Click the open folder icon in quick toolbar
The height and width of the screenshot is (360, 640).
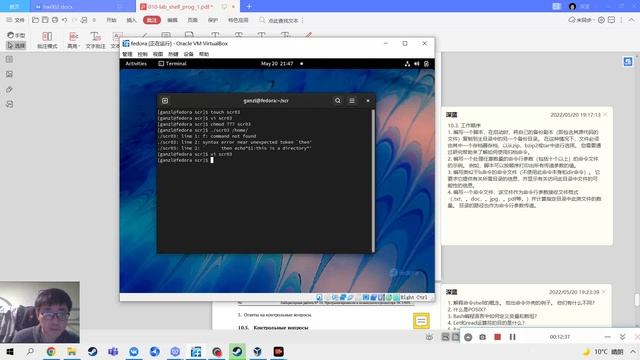(x=36, y=20)
